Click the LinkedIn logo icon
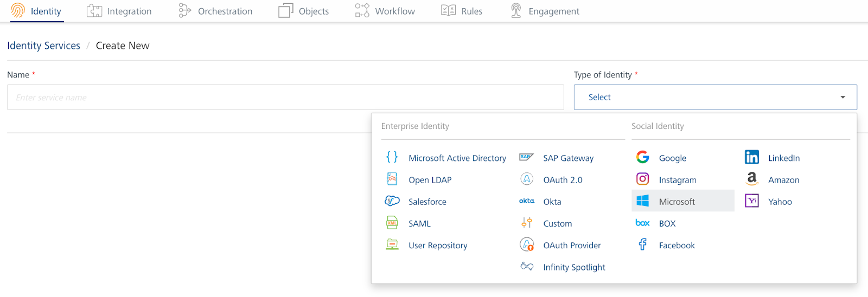The image size is (868, 297). 752,157
